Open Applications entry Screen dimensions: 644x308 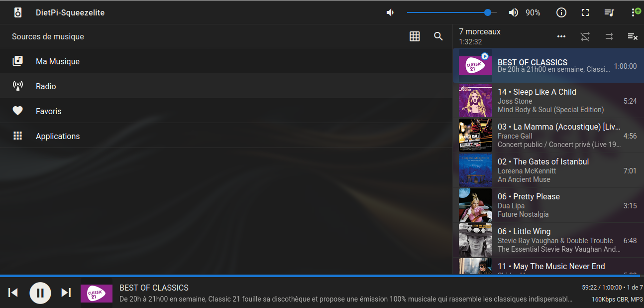coord(226,136)
